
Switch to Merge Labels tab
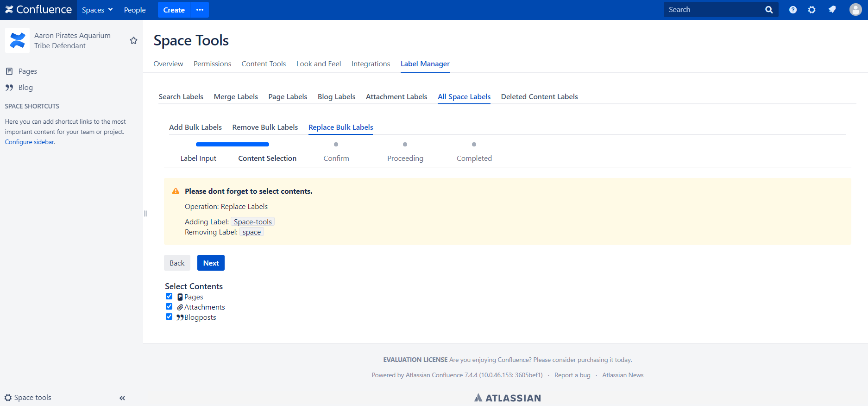(236, 97)
